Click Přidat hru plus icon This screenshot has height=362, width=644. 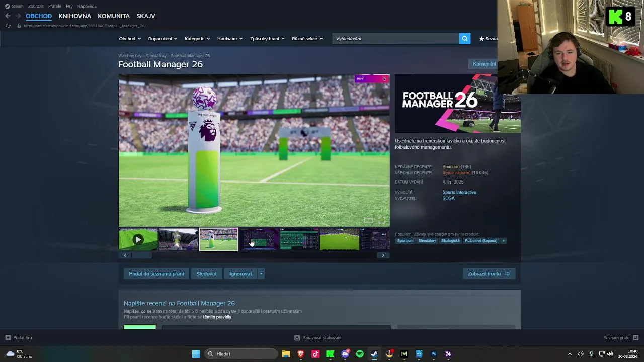8,338
